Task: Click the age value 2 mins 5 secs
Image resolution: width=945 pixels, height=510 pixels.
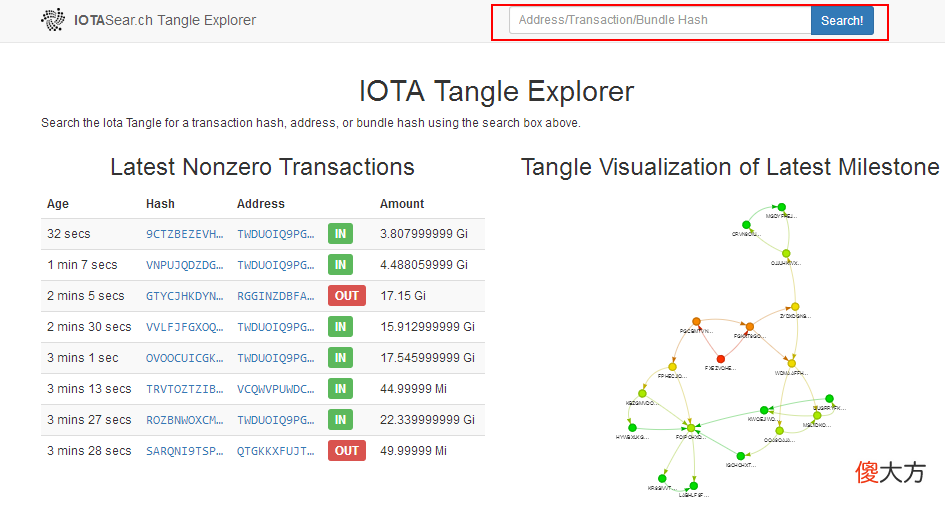Action: [86, 296]
